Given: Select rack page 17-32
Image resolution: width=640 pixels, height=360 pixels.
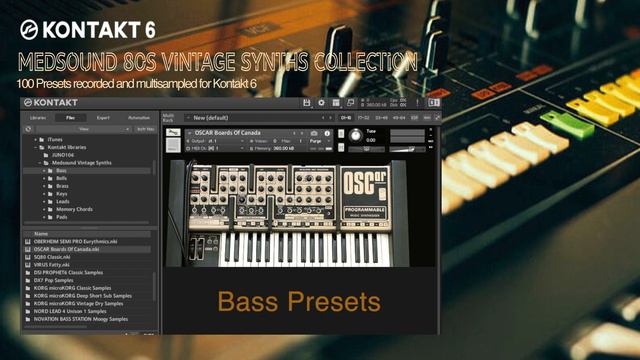Looking at the screenshot, I should (x=363, y=118).
